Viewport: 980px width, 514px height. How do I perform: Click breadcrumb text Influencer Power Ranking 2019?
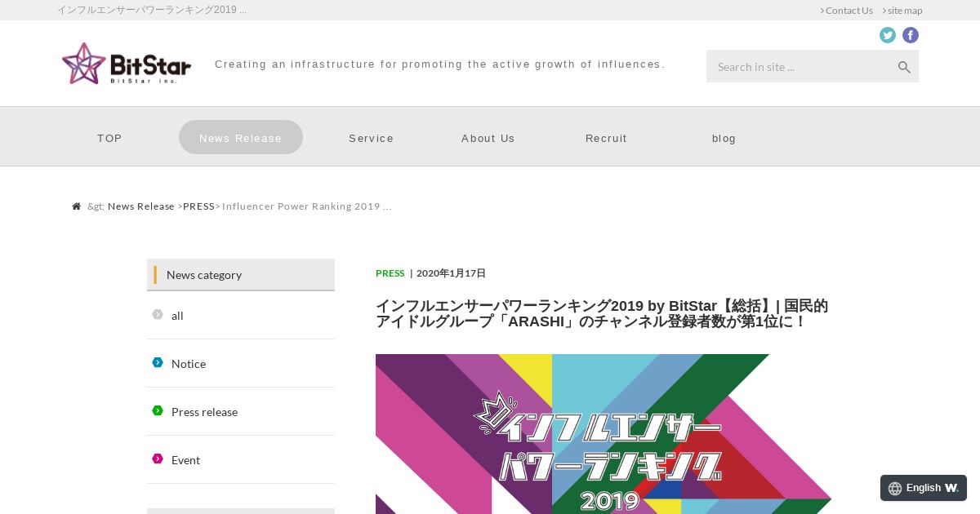click(x=307, y=206)
